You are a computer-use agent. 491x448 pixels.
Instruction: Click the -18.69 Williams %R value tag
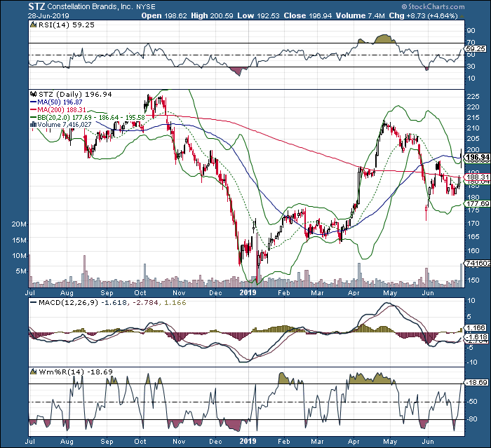click(x=476, y=383)
